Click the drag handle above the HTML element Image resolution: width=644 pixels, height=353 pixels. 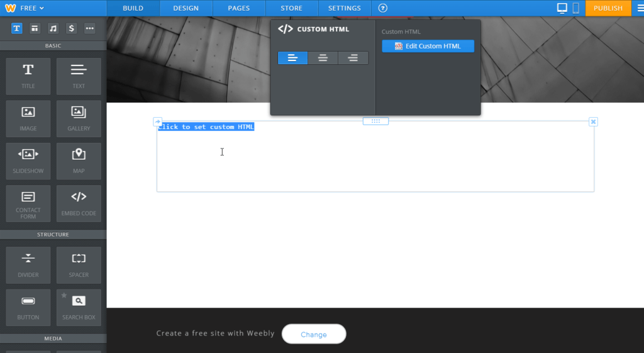coord(376,121)
